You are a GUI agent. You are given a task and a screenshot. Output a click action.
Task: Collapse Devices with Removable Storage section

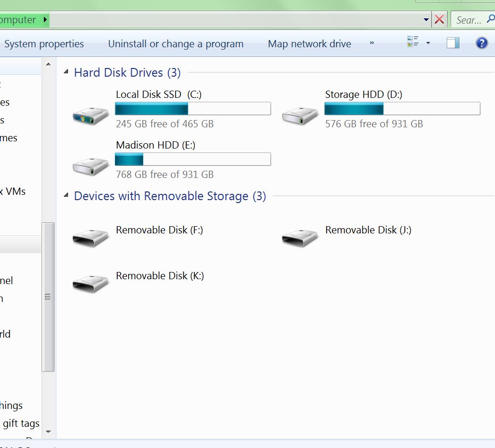[66, 196]
